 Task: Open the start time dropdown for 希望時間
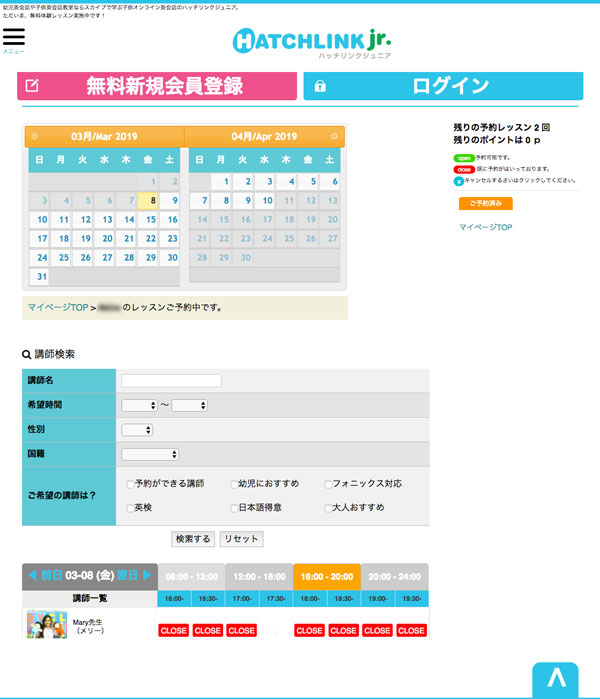pos(139,405)
